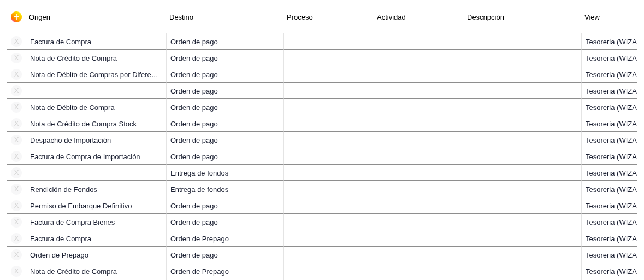Click the empty Origen cell for Entrega de fondos
Viewport: 644px width, 280px height.
[x=96, y=173]
